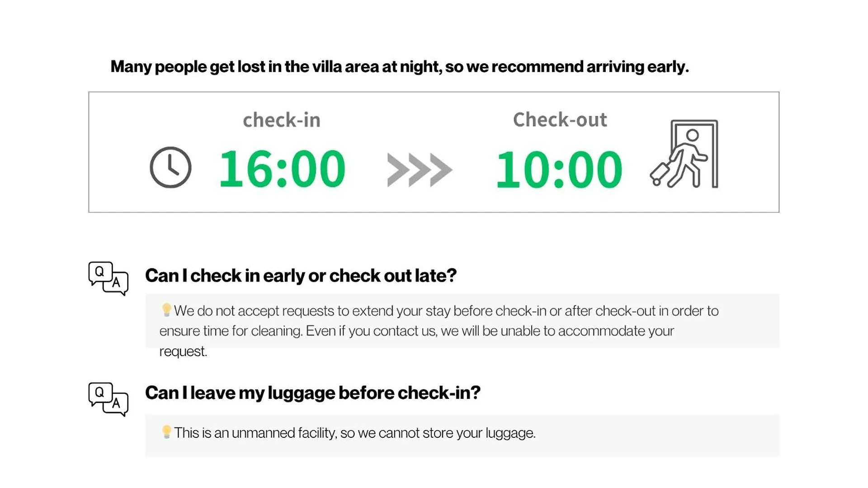This screenshot has width=868, height=488.
Task: Click the Q&A icon beside early check-in question
Action: (108, 278)
